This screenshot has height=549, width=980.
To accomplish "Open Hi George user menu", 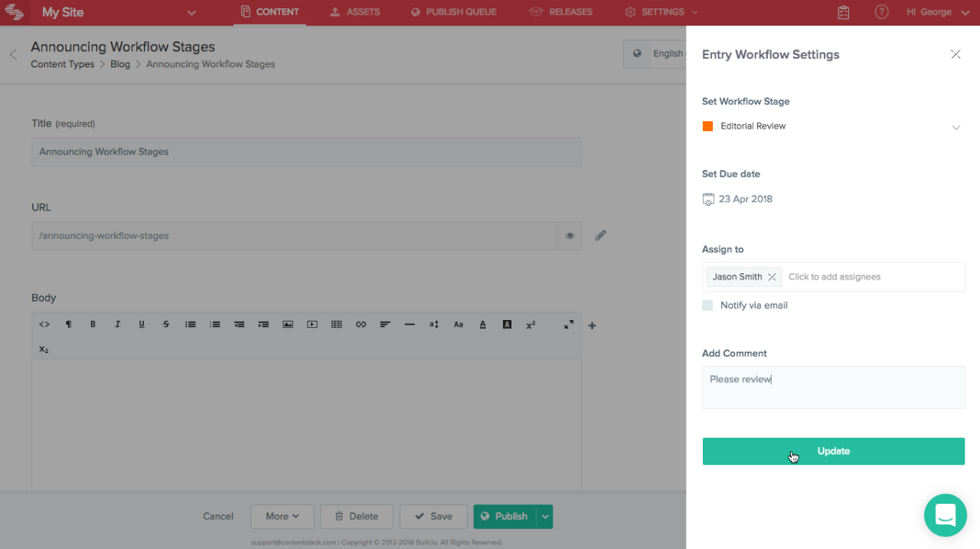I will click(938, 12).
